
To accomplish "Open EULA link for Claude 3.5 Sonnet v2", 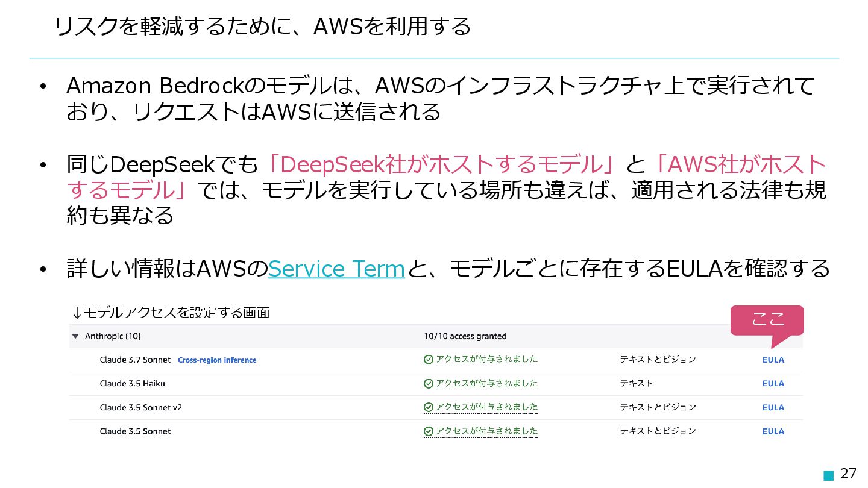I will tap(773, 408).
